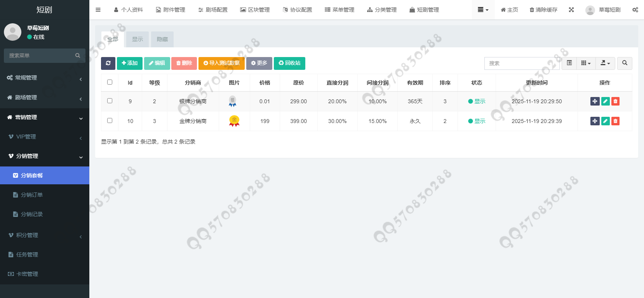Open 任务管理 sidebar item
This screenshot has height=298, width=644.
[x=45, y=255]
